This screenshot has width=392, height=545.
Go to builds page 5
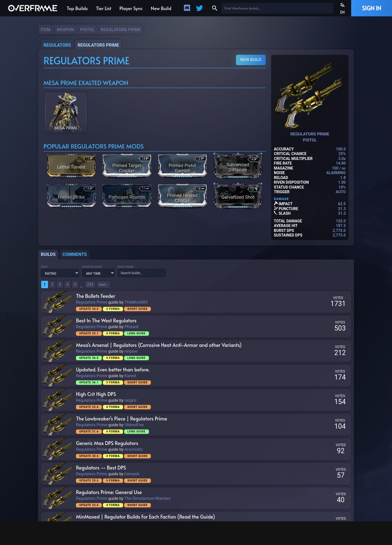(75, 284)
